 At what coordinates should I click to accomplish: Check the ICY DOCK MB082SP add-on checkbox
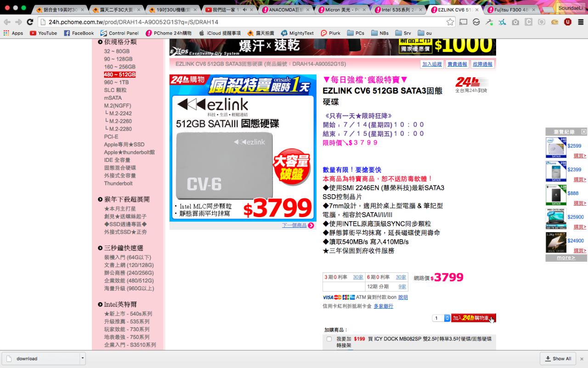(x=329, y=339)
